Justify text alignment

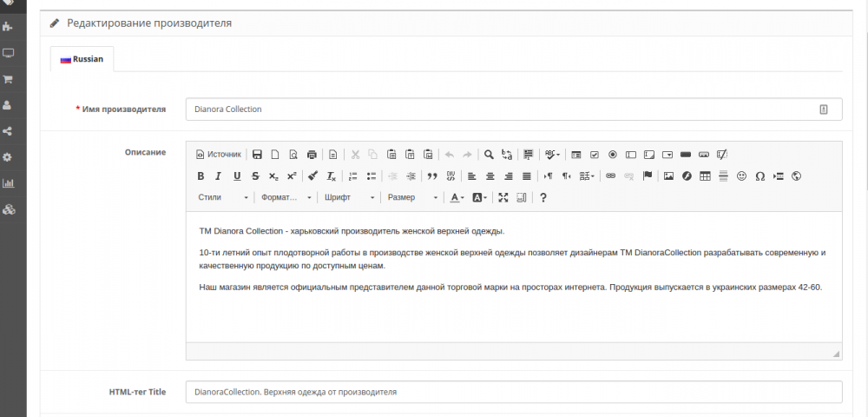527,176
